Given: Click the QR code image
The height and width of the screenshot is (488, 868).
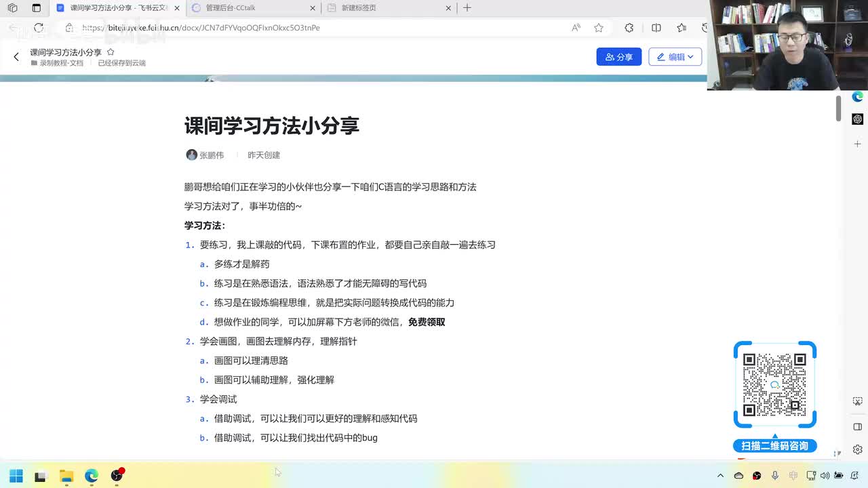Looking at the screenshot, I should coord(774,384).
